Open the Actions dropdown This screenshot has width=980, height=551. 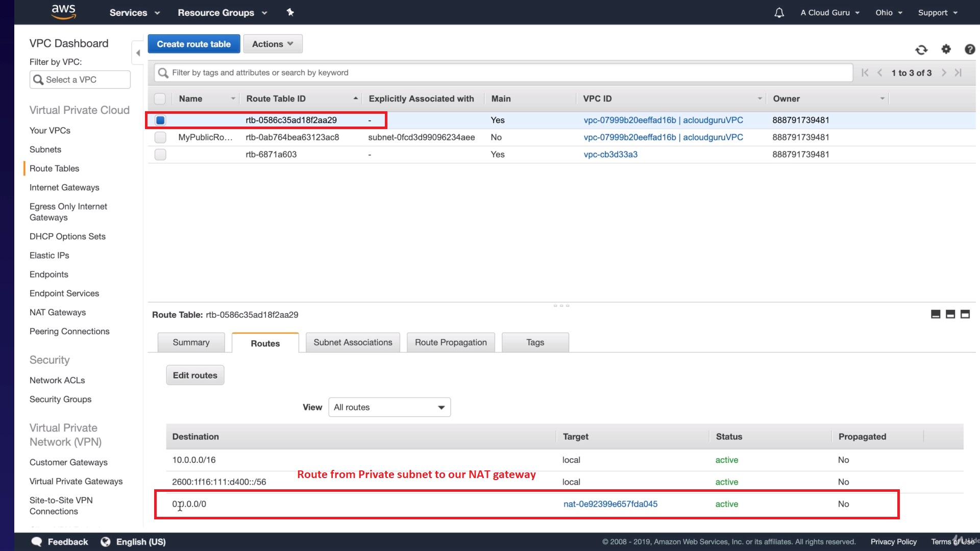coord(273,44)
